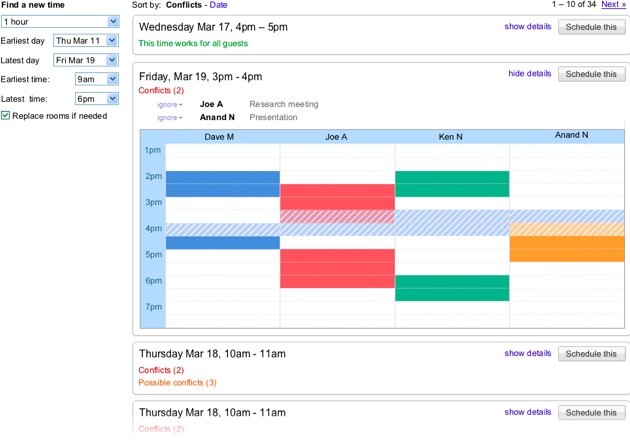Open the Latest time dropdown
The image size is (630, 445).
point(97,98)
